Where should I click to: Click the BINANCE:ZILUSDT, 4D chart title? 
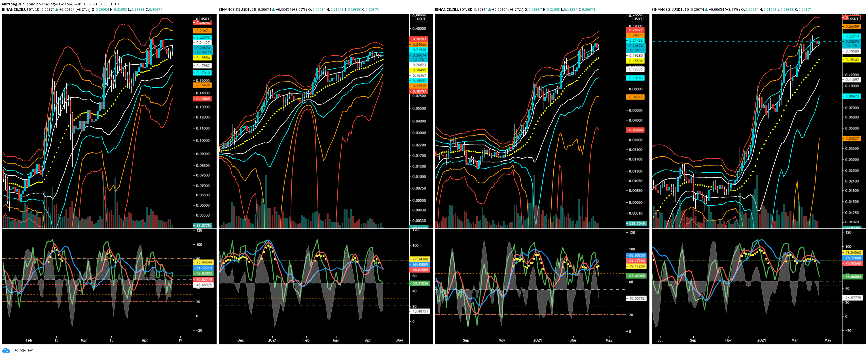[670, 9]
